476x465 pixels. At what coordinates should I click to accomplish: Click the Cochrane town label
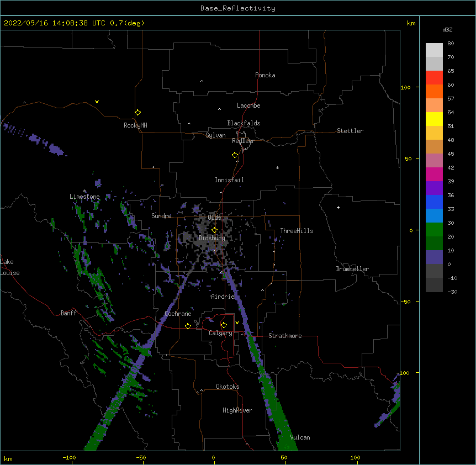(178, 314)
